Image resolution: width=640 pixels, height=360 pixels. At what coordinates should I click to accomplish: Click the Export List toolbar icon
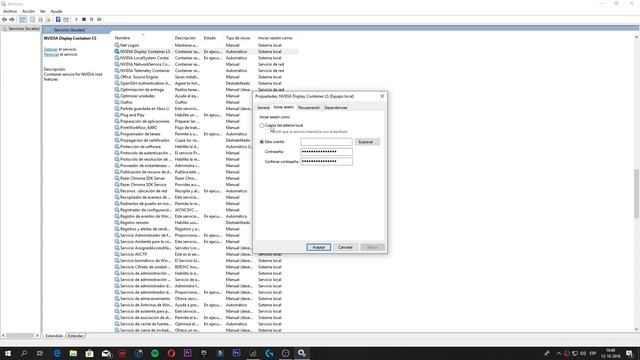point(48,20)
